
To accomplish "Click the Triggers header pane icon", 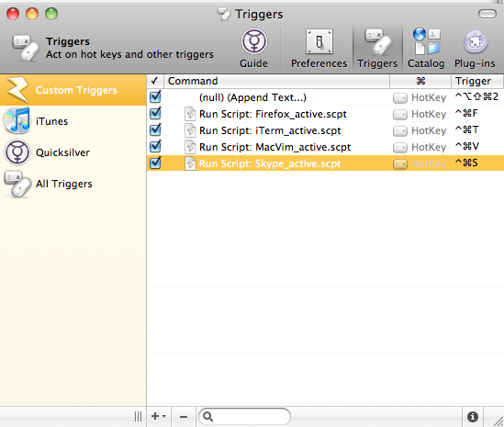I will pyautogui.click(x=26, y=48).
